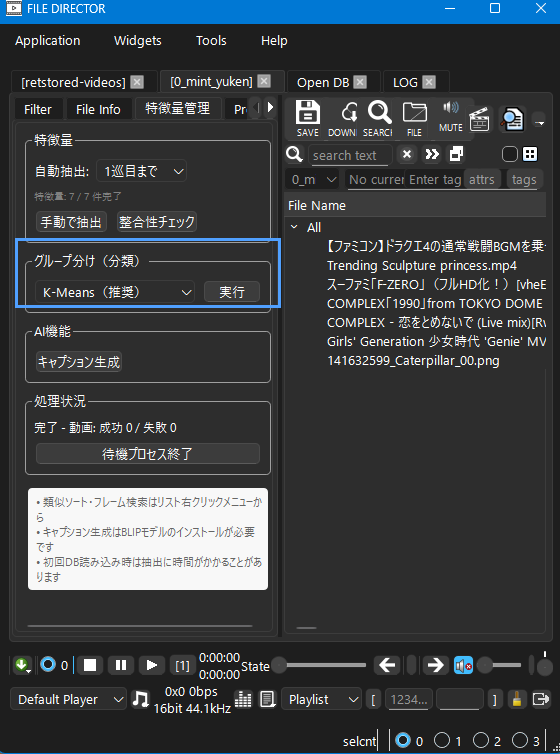Click the [1] repeat button
The height and width of the screenshot is (754, 560).
click(x=183, y=666)
